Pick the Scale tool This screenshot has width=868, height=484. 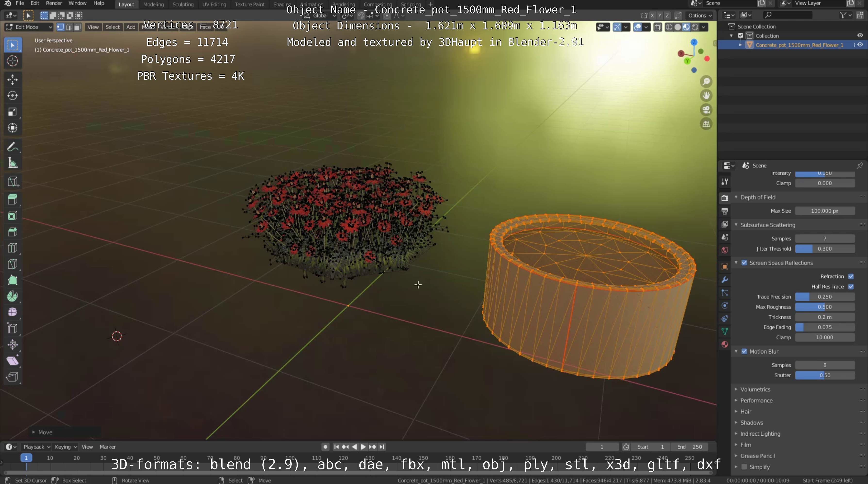coord(12,112)
